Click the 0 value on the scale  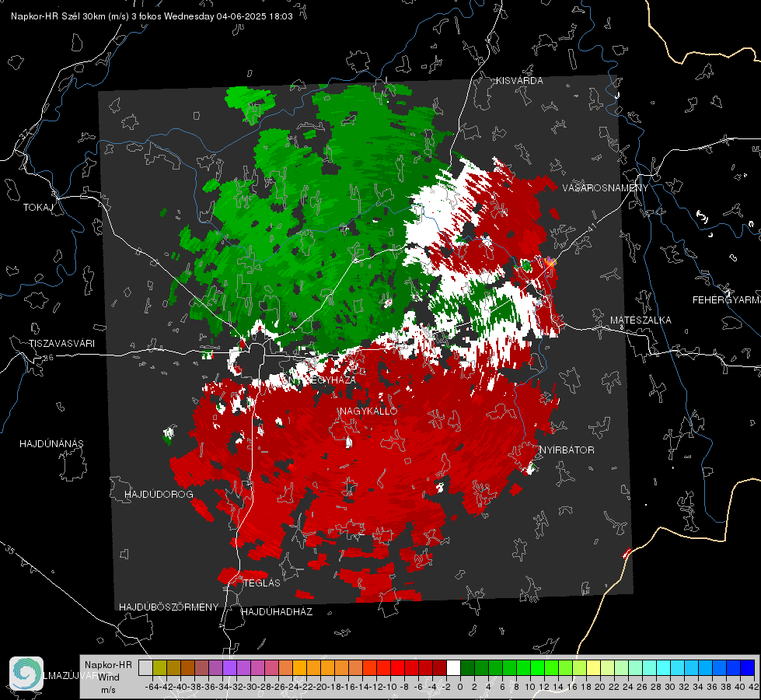pos(460,688)
